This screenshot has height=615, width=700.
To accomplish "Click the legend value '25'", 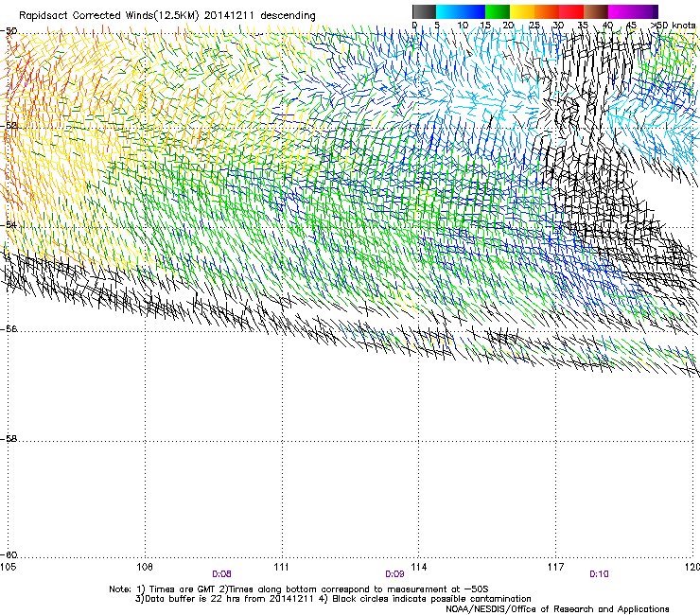I will coord(534,26).
